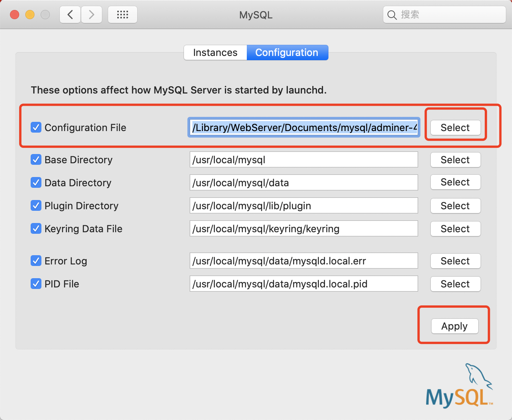
Task: Minimize the MySQL window with yellow button
Action: 30,15
